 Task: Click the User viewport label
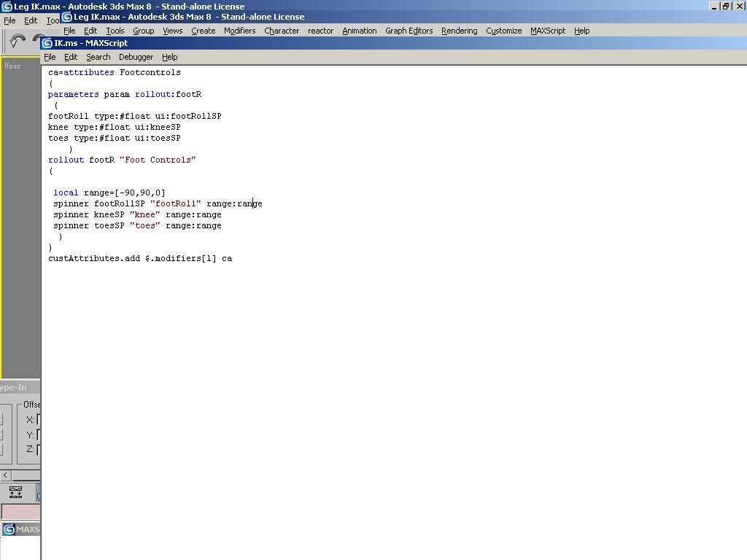(12, 66)
